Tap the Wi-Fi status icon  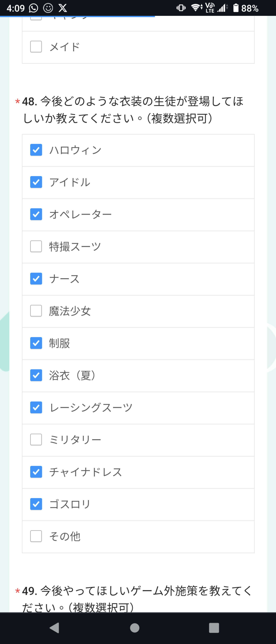[197, 8]
